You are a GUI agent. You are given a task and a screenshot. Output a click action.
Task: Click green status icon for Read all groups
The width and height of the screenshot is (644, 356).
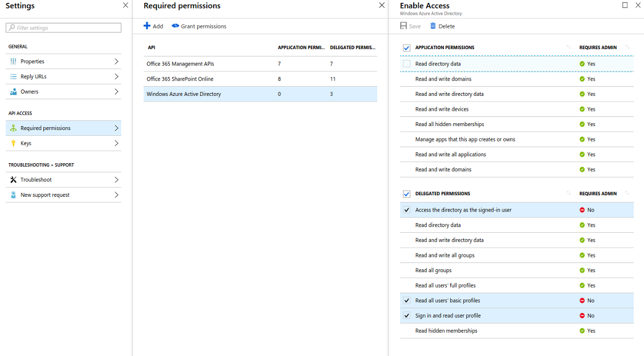click(582, 270)
